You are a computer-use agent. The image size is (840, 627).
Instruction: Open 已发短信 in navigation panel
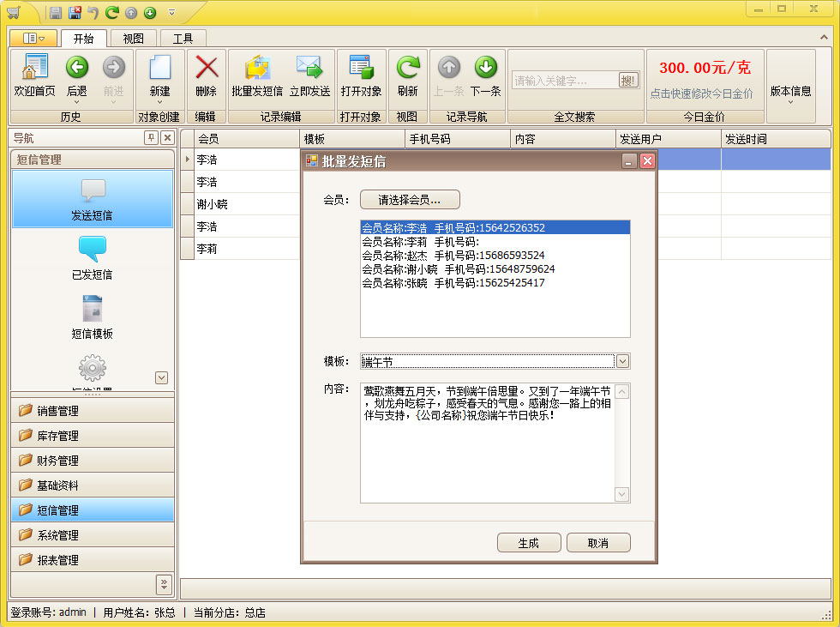(92, 256)
